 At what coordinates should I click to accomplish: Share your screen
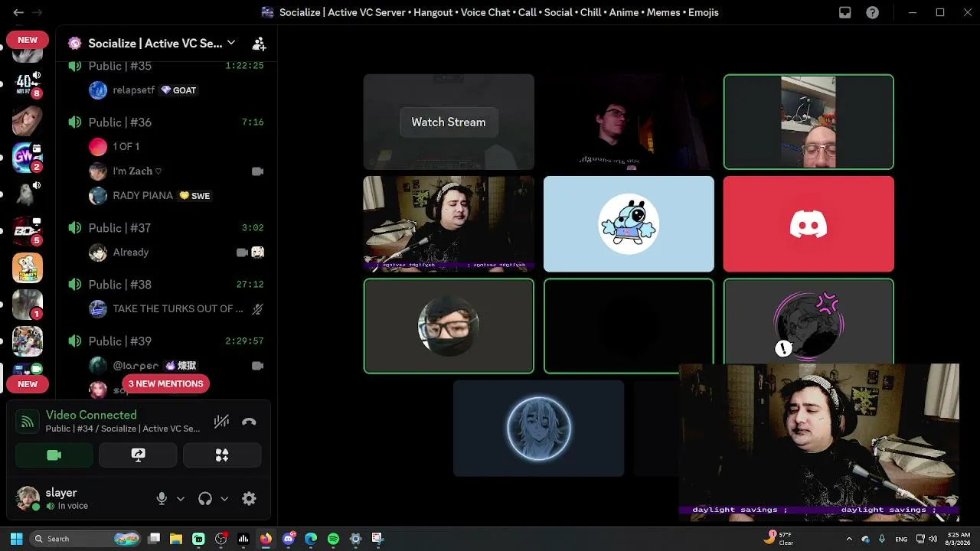pyautogui.click(x=138, y=455)
